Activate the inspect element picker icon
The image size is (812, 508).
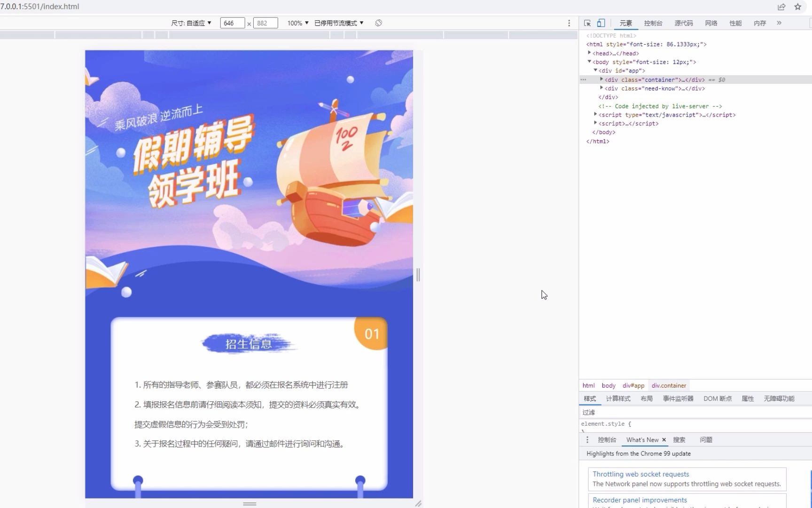(x=587, y=23)
